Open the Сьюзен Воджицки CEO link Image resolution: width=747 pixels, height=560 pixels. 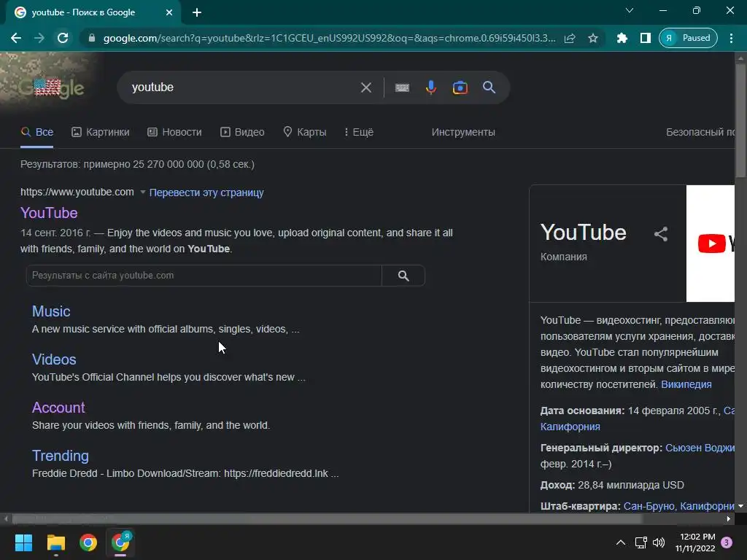click(x=700, y=448)
